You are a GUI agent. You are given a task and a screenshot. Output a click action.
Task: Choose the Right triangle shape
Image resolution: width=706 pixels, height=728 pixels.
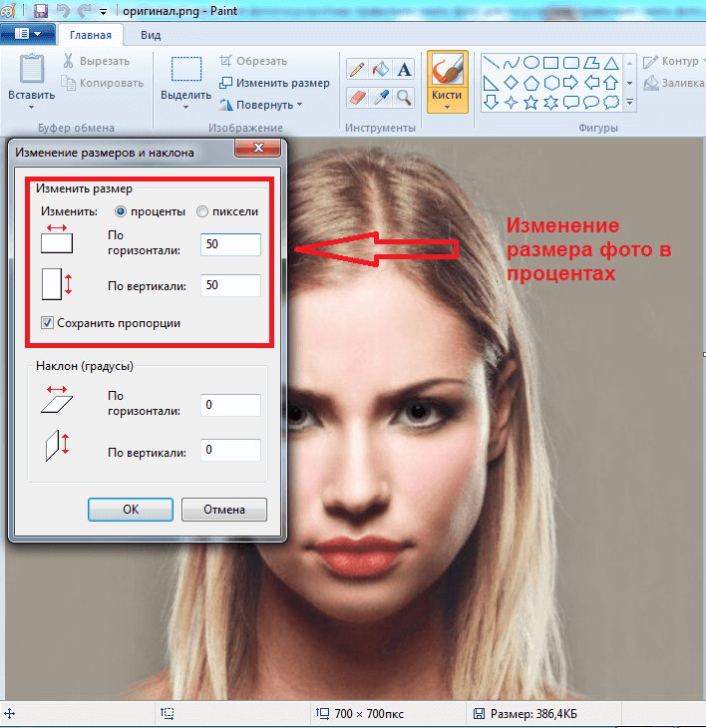point(491,83)
